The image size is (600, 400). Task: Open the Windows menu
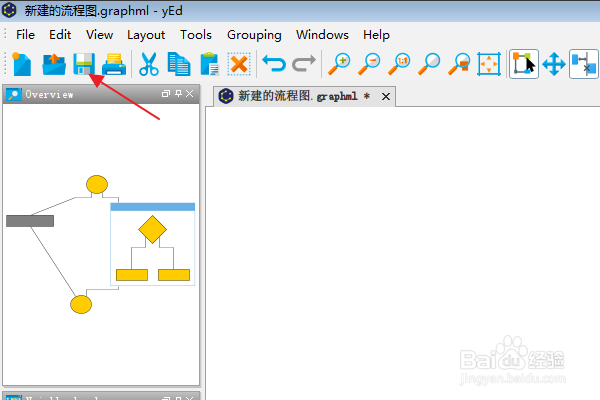point(322,35)
